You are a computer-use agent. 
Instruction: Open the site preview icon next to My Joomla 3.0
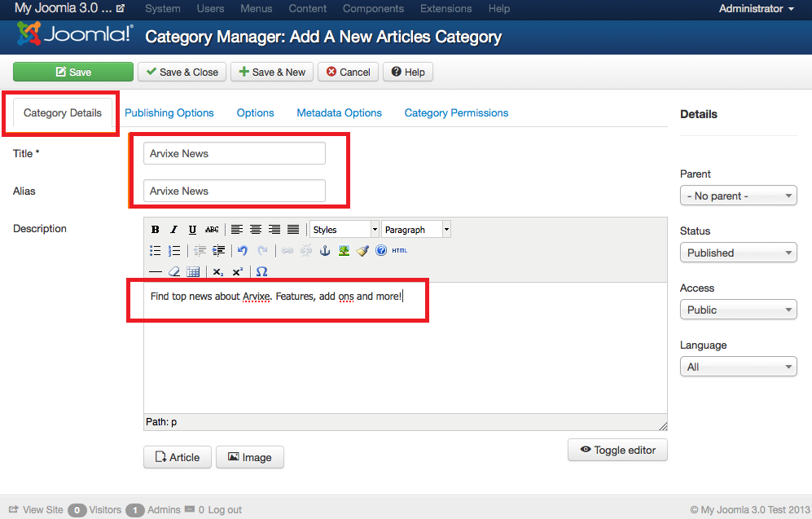(121, 8)
